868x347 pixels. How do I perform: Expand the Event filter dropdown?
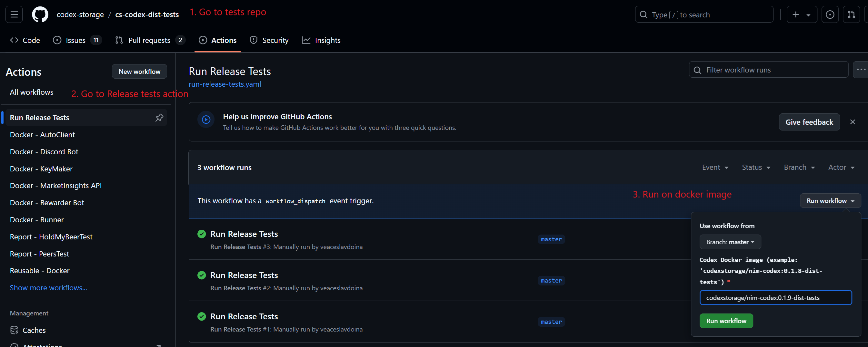tap(715, 167)
